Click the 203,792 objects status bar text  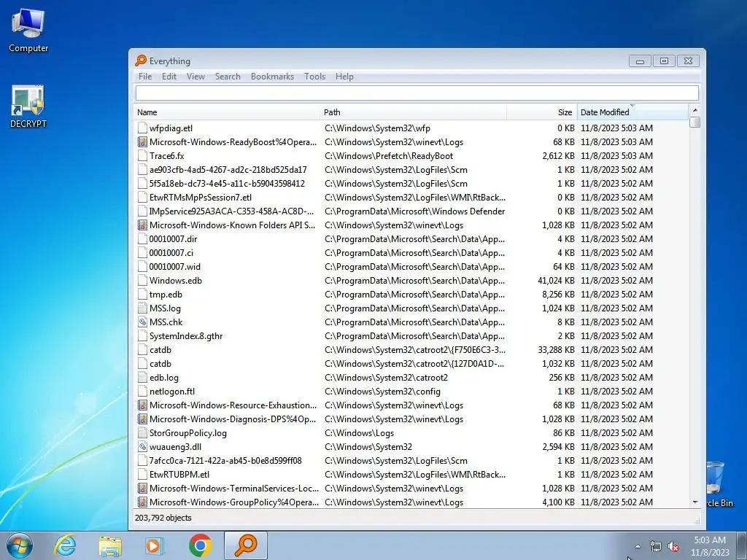pyautogui.click(x=163, y=518)
